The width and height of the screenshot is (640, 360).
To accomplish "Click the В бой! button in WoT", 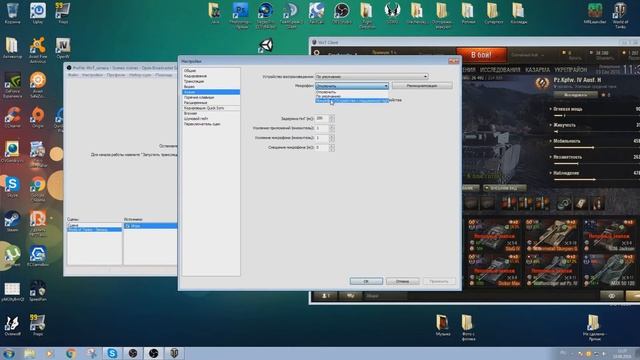I will coord(481,55).
